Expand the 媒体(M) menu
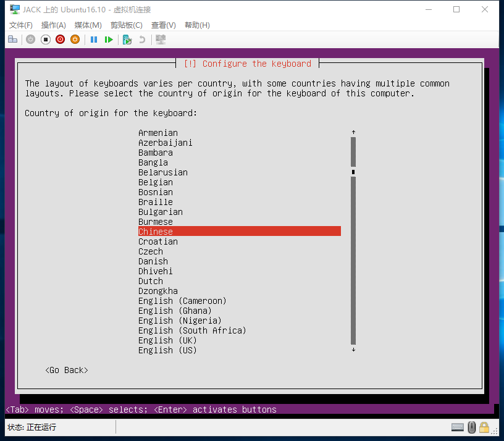 point(88,25)
